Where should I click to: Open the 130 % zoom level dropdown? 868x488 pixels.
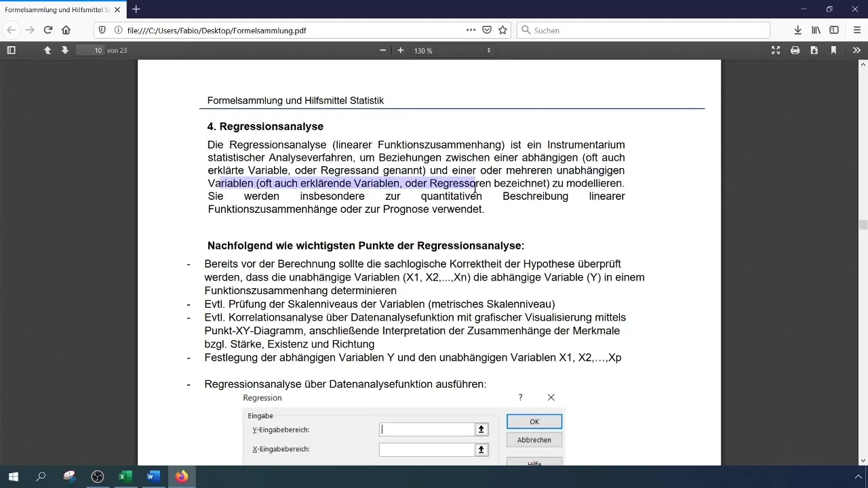tap(452, 51)
